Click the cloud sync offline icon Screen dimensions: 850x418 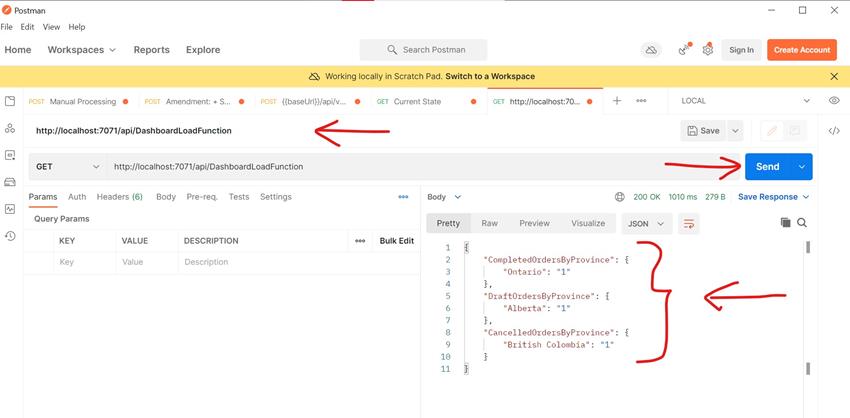pyautogui.click(x=651, y=50)
